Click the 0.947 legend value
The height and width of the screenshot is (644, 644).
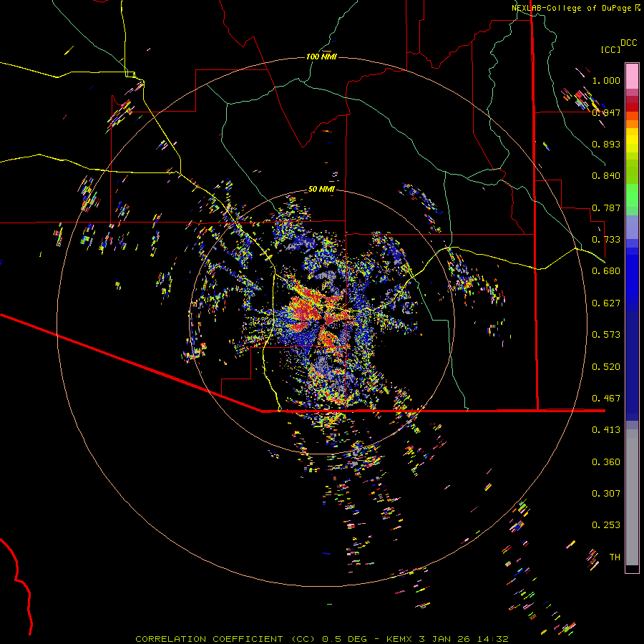[x=606, y=112]
